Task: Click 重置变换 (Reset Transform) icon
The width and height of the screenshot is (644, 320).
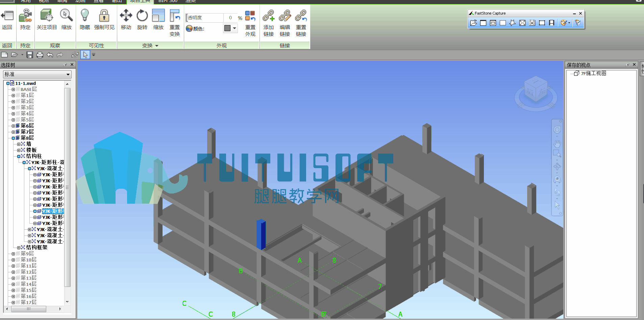Action: [175, 16]
